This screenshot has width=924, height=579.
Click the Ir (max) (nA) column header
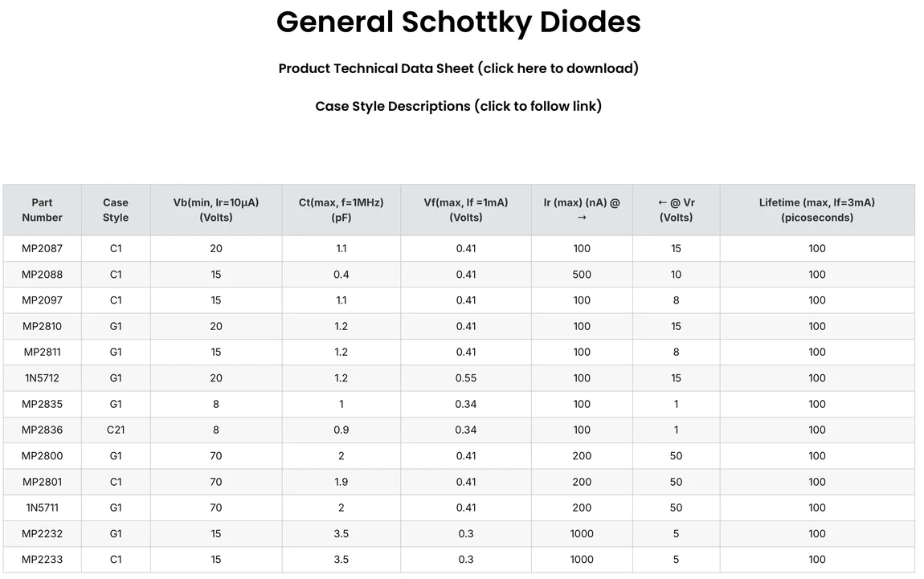point(582,210)
